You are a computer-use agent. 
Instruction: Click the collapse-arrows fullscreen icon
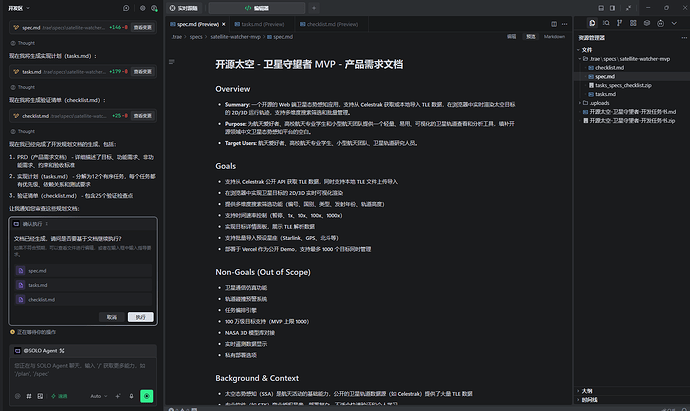tap(628, 8)
